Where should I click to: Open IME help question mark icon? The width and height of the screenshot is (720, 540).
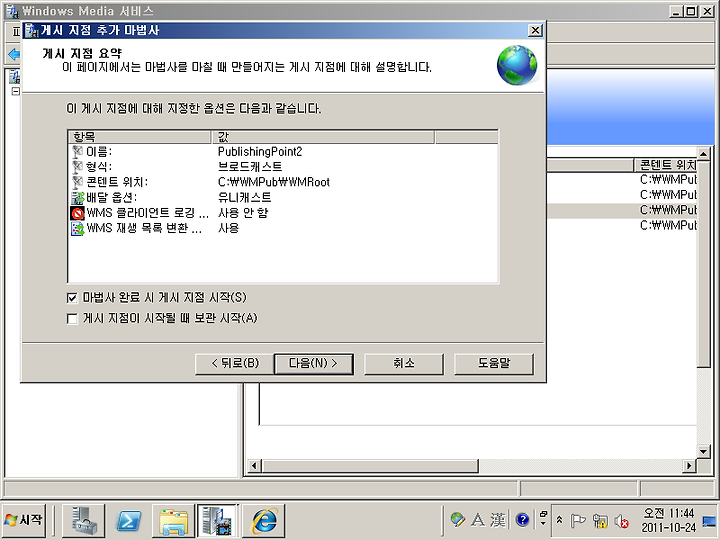523,520
